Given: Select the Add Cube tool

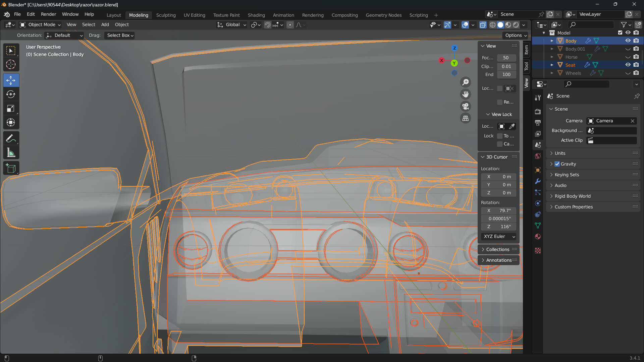Looking at the screenshot, I should [11, 168].
